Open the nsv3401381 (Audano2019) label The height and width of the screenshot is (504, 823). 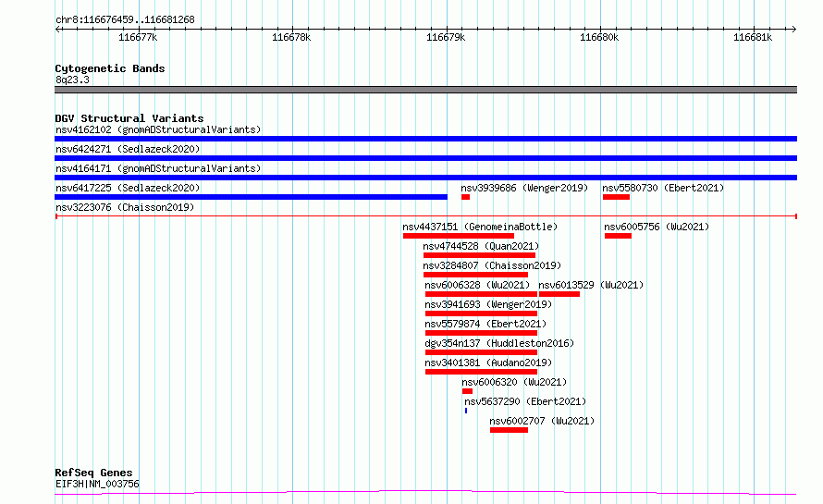[488, 363]
